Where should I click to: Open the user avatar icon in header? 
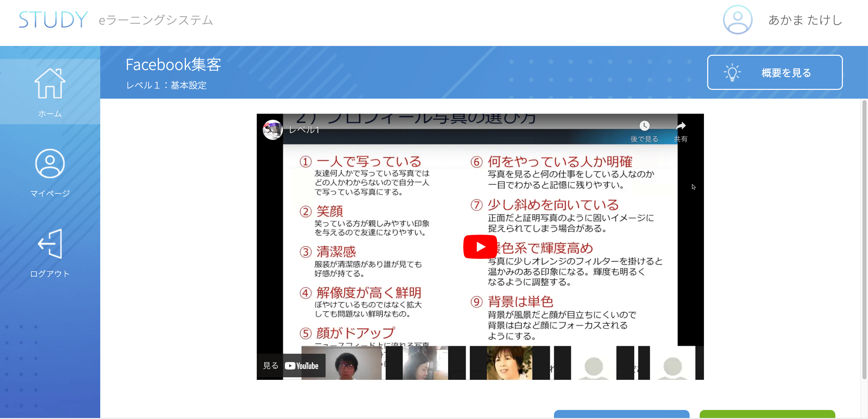pyautogui.click(x=737, y=20)
